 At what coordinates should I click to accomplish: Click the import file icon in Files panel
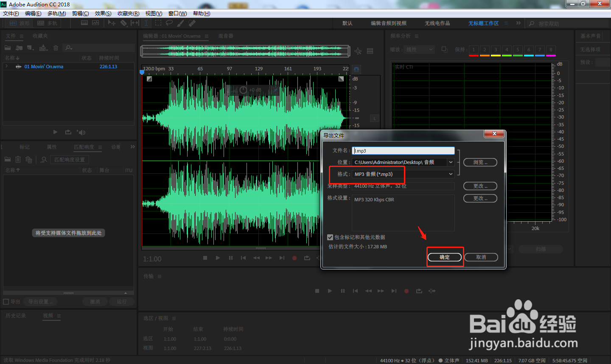pyautogui.click(x=19, y=48)
